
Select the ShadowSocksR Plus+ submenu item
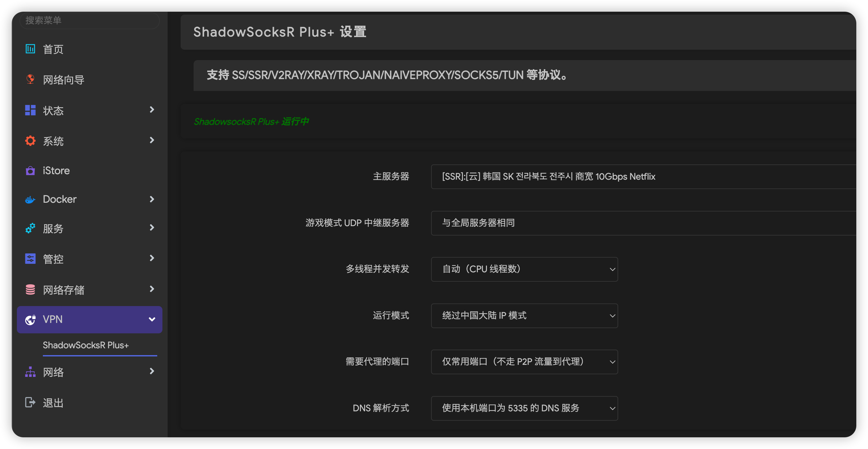[85, 345]
